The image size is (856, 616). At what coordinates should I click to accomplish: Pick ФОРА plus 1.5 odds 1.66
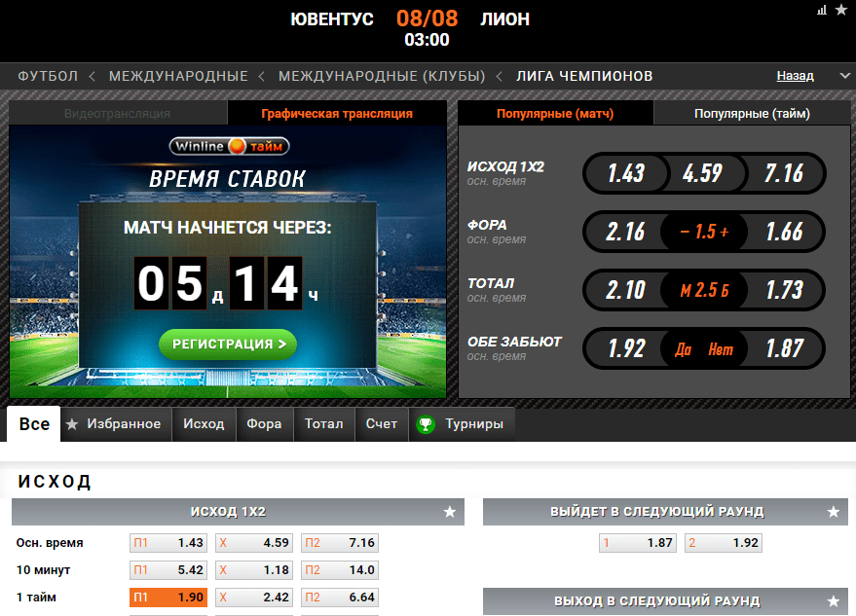tap(784, 232)
